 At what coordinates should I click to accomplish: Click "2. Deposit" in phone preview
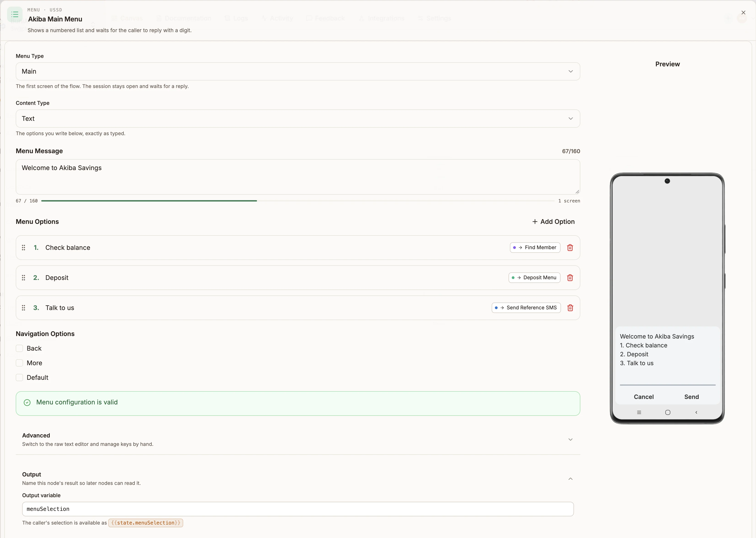click(x=634, y=354)
